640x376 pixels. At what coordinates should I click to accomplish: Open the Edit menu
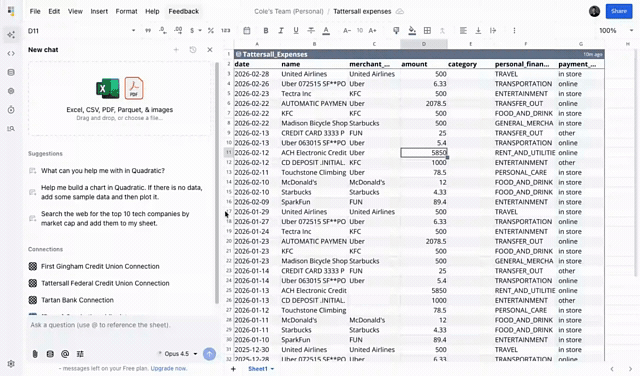(54, 11)
